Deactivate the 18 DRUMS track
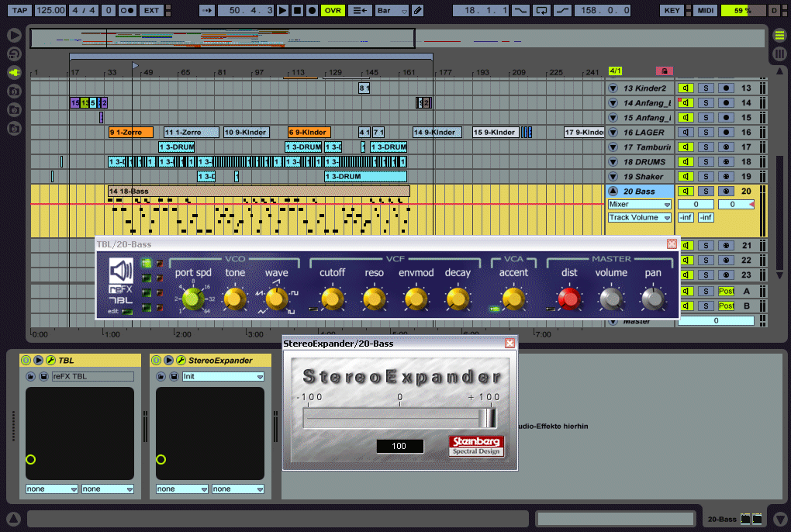The width and height of the screenshot is (791, 532). pos(686,161)
